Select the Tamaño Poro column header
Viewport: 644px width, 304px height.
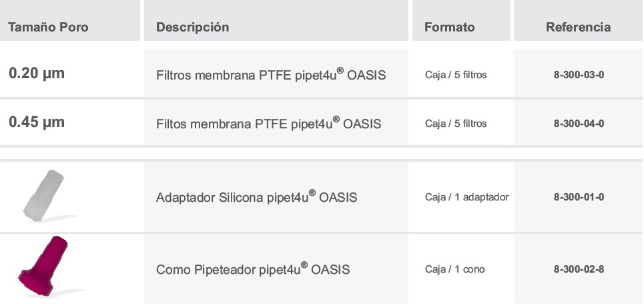[x=48, y=27]
